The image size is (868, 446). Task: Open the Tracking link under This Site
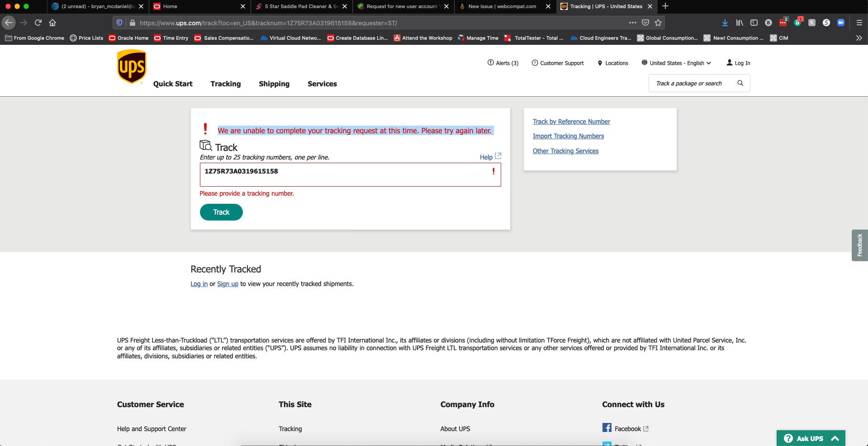pyautogui.click(x=290, y=428)
